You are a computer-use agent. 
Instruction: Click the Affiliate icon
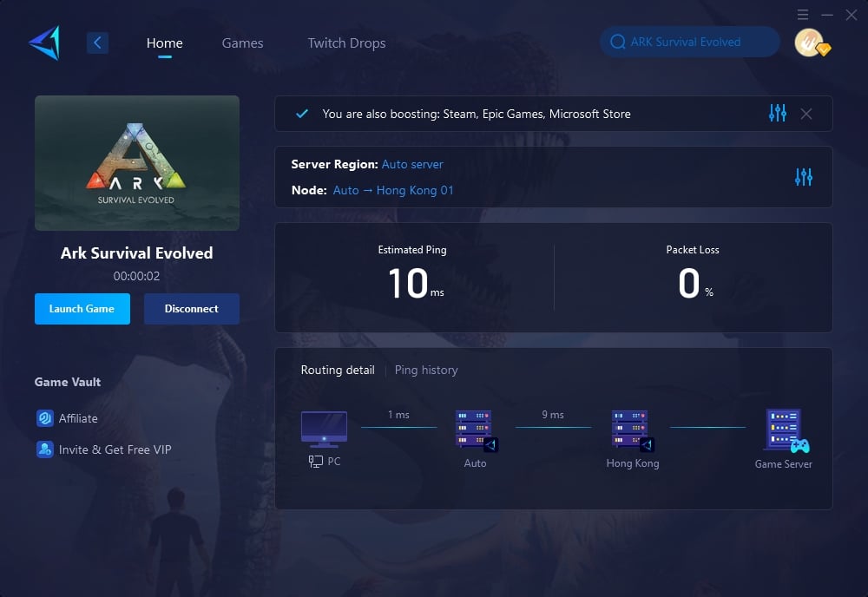coord(45,418)
